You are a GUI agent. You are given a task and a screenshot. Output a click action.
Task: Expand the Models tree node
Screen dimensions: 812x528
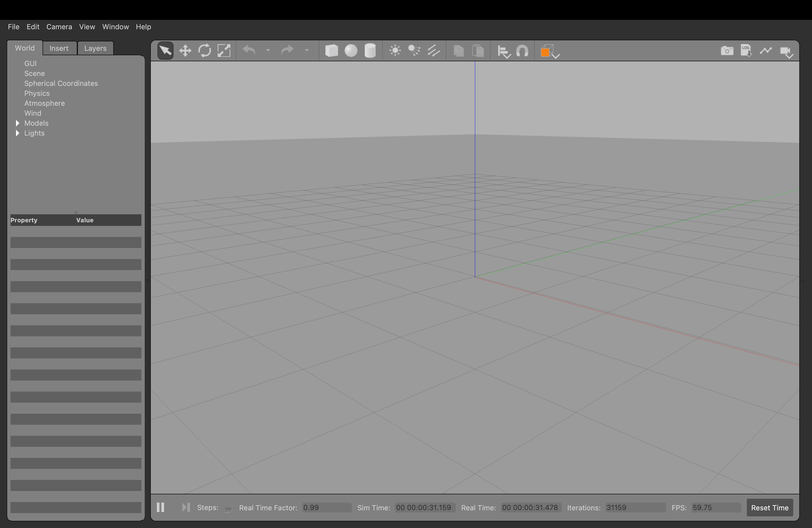(x=17, y=123)
